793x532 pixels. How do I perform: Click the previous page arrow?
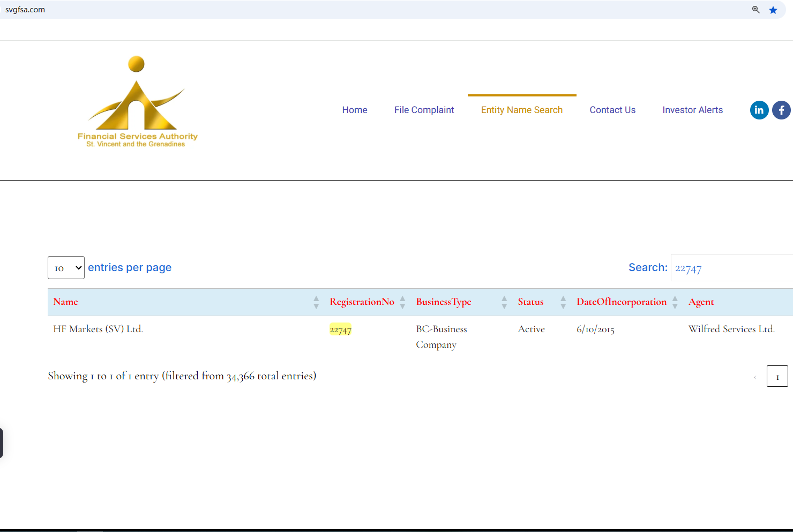754,377
